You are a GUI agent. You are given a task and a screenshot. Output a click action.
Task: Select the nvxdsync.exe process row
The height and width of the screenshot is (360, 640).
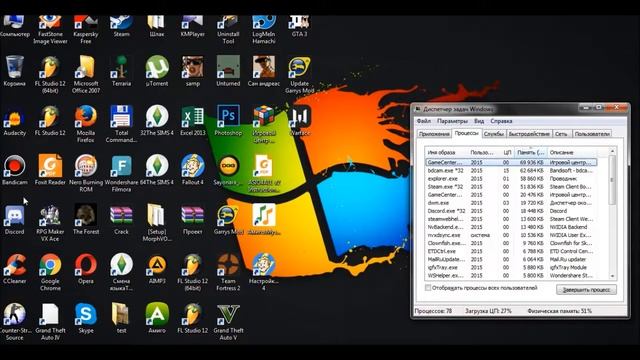pyautogui.click(x=511, y=235)
